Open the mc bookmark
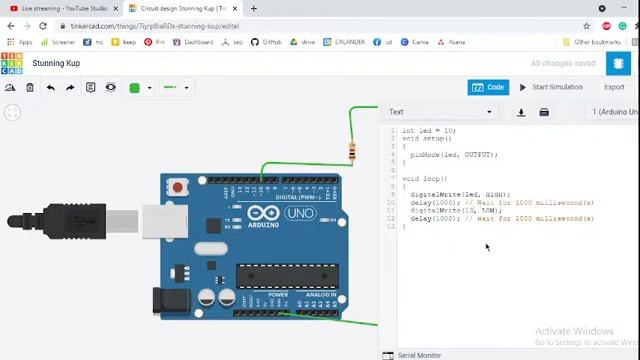The width and height of the screenshot is (640, 360). click(93, 42)
